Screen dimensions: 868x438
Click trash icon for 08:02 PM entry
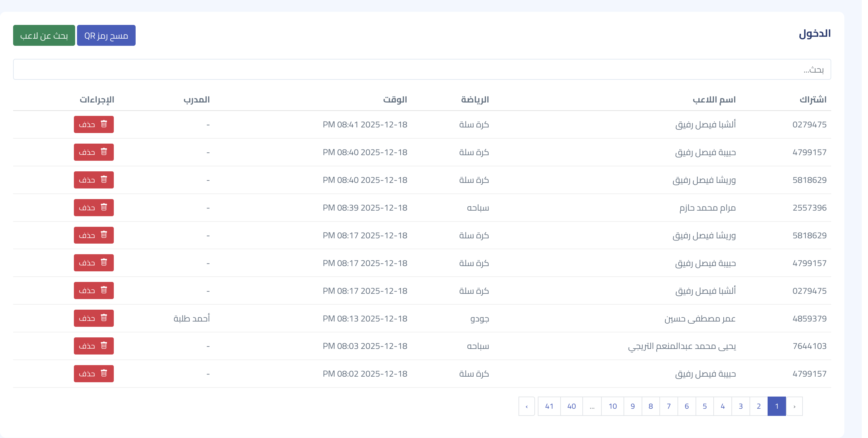pyautogui.click(x=104, y=374)
